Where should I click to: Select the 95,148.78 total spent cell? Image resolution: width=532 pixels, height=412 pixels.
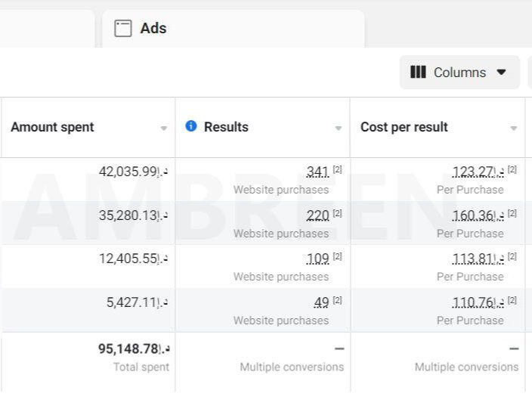pyautogui.click(x=133, y=349)
